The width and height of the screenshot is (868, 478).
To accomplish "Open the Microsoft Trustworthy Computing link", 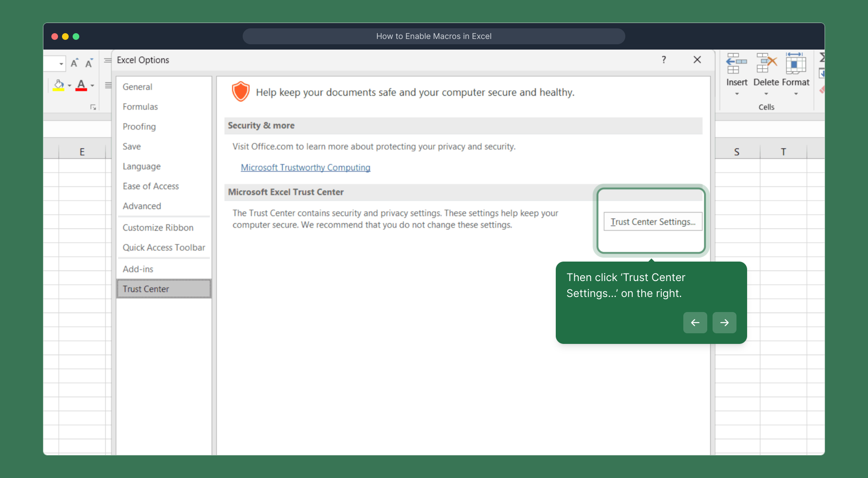I will point(306,167).
